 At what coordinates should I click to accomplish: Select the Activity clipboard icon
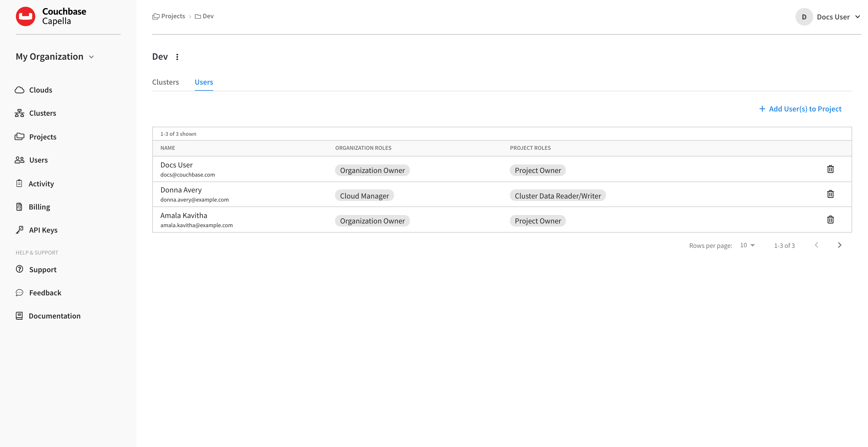19,183
